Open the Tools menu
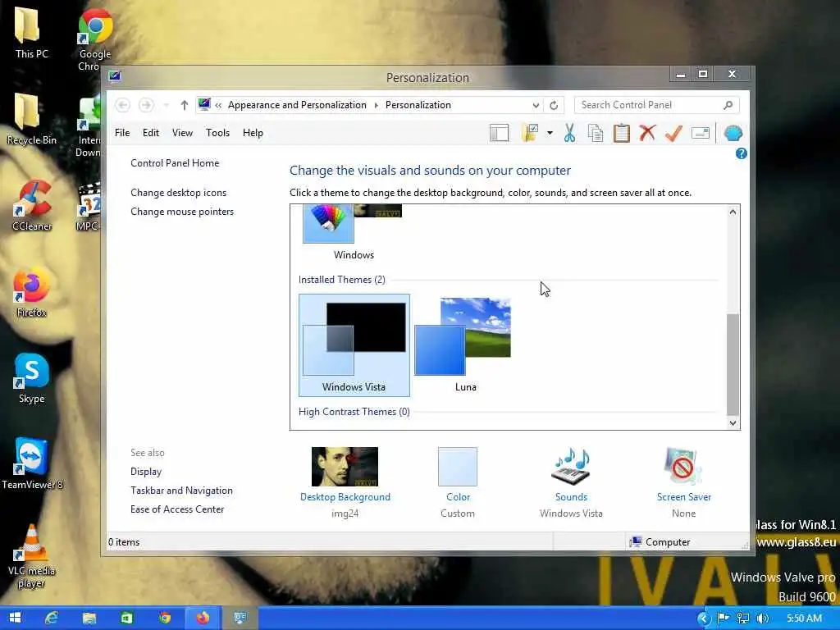The width and height of the screenshot is (840, 630). 217,133
